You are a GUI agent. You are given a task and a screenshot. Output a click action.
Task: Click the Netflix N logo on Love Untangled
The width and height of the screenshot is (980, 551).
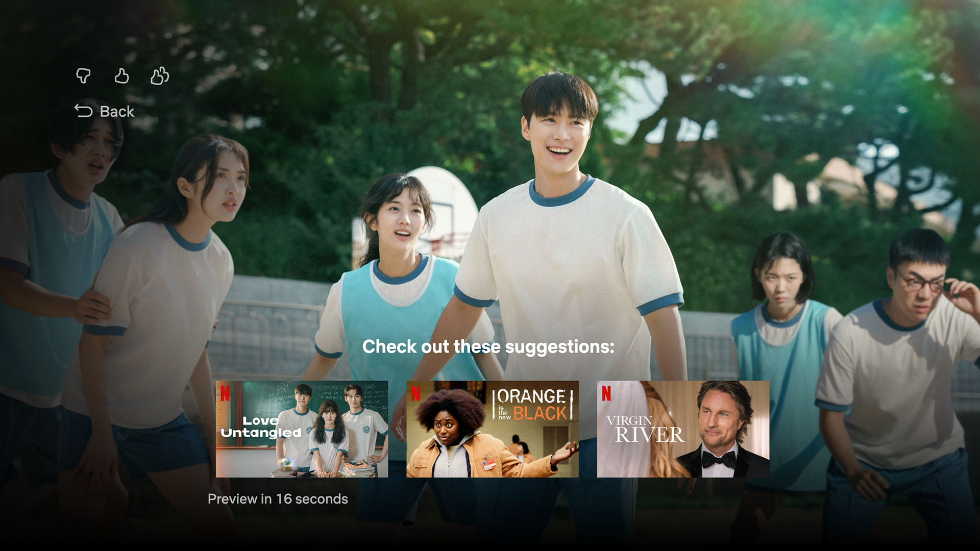(225, 393)
